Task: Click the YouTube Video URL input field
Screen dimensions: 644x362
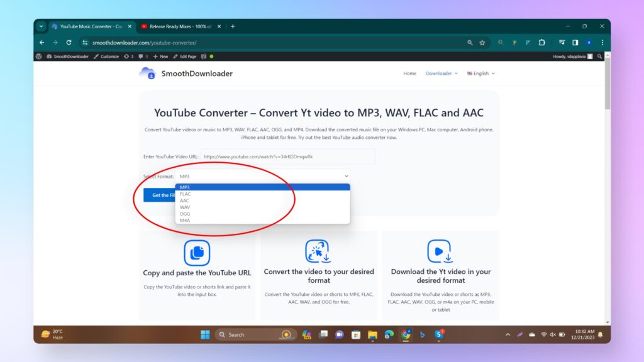Action: 287,156
